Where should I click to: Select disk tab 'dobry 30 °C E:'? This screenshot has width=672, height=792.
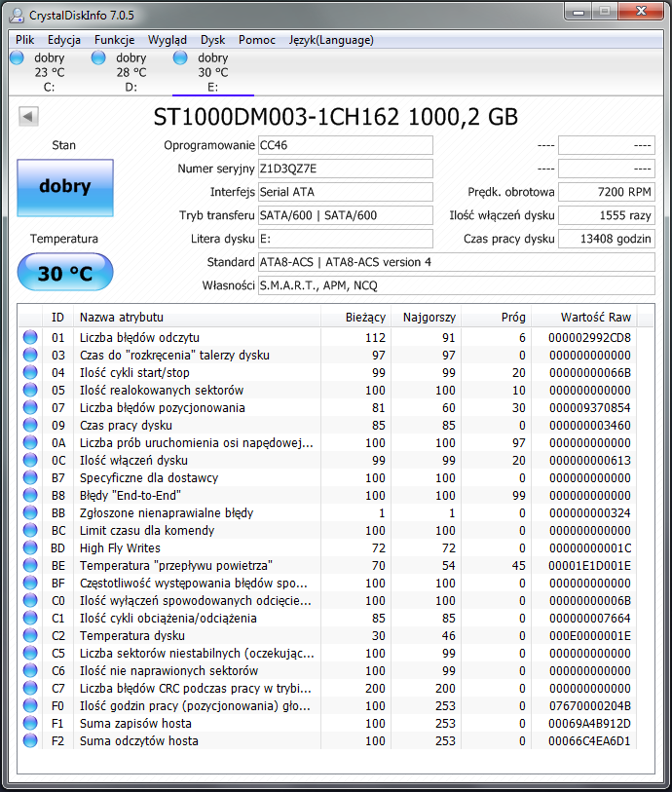click(x=213, y=72)
